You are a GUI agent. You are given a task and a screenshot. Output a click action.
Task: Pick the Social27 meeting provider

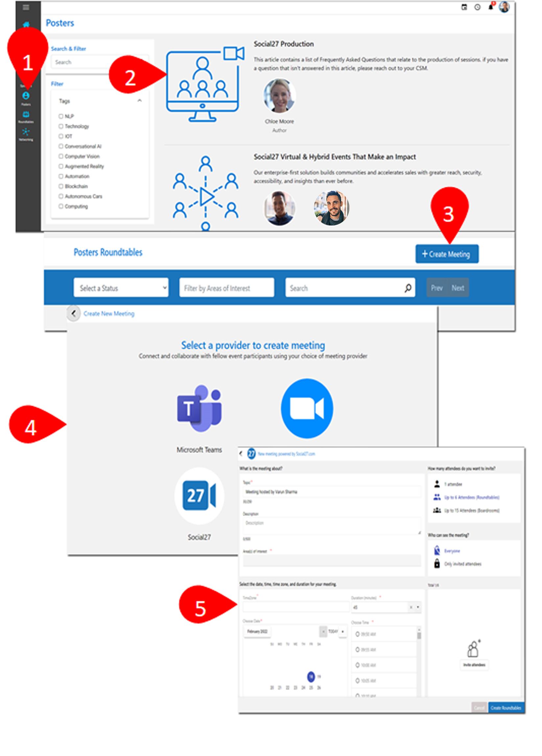[199, 496]
